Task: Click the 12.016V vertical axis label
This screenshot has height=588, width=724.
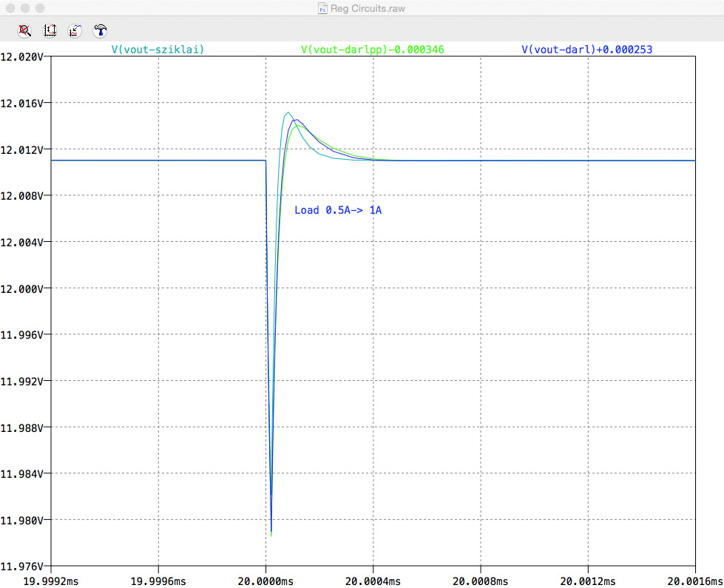Action: (x=21, y=103)
